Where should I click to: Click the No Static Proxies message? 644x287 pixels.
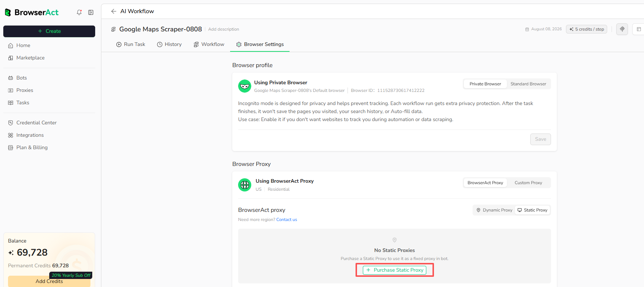point(395,250)
